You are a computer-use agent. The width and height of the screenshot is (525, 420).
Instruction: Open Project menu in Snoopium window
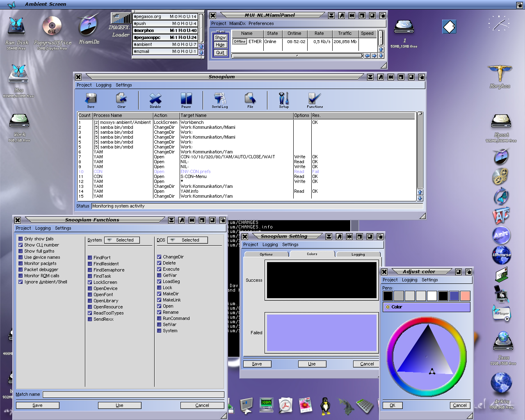pos(84,85)
